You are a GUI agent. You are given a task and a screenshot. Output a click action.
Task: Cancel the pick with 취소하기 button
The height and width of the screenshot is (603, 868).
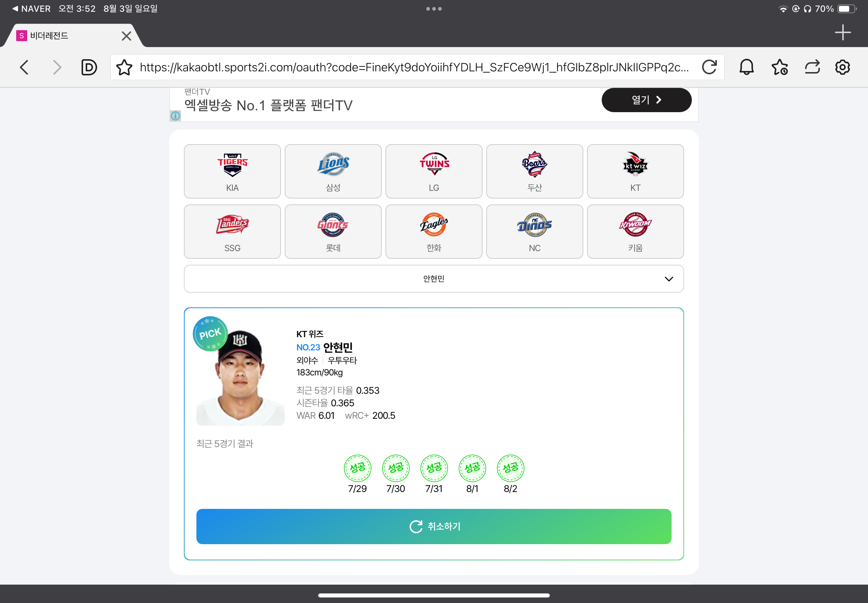pyautogui.click(x=434, y=526)
